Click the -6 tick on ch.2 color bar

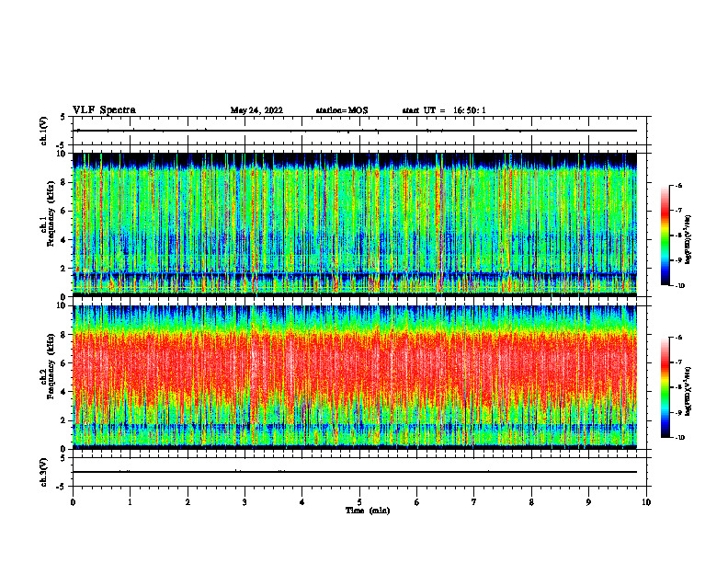coord(678,338)
